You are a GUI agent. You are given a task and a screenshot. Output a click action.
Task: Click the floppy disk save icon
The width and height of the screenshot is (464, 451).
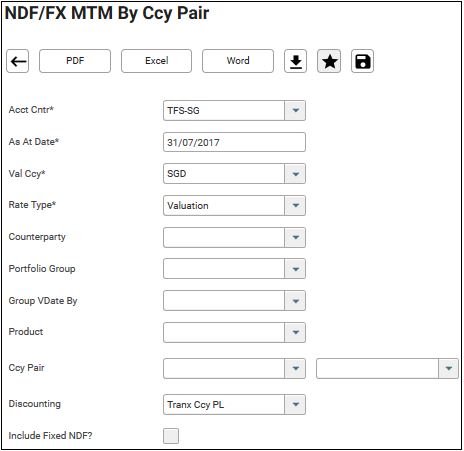[362, 61]
